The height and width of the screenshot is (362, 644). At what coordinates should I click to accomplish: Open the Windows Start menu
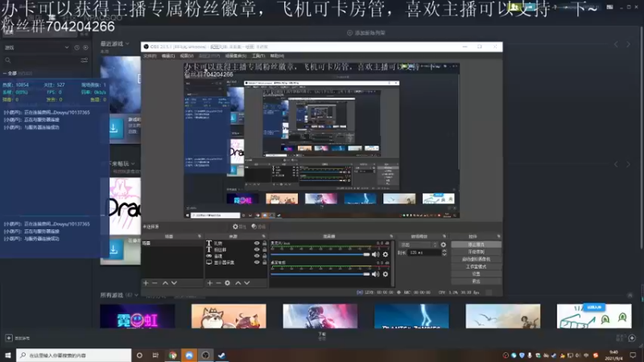click(8, 356)
